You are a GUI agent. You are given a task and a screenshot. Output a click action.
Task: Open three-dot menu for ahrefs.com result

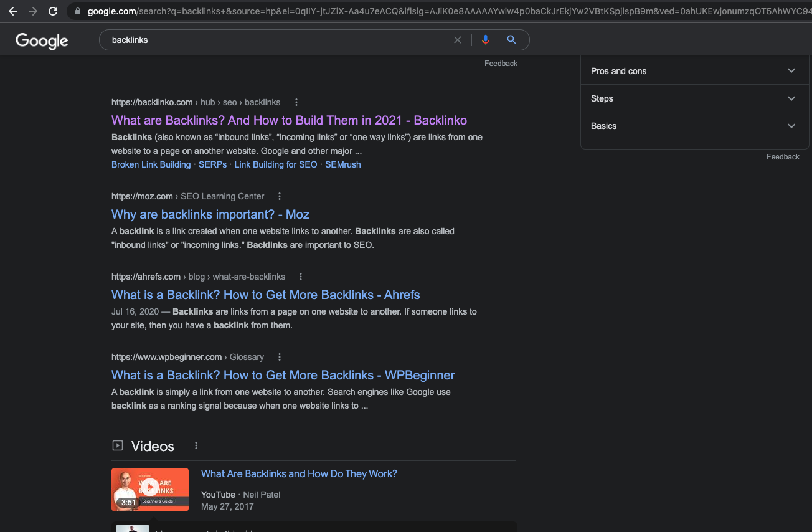pos(301,277)
